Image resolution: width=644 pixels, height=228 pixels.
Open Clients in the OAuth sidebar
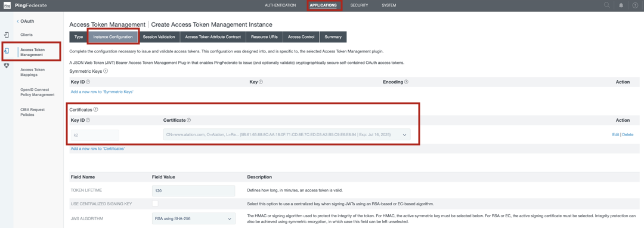point(26,35)
